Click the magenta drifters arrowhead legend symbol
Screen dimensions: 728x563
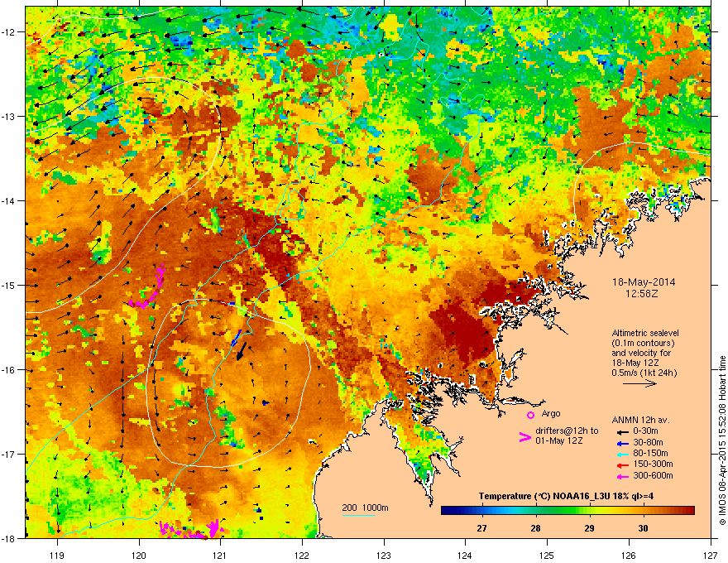pyautogui.click(x=524, y=437)
